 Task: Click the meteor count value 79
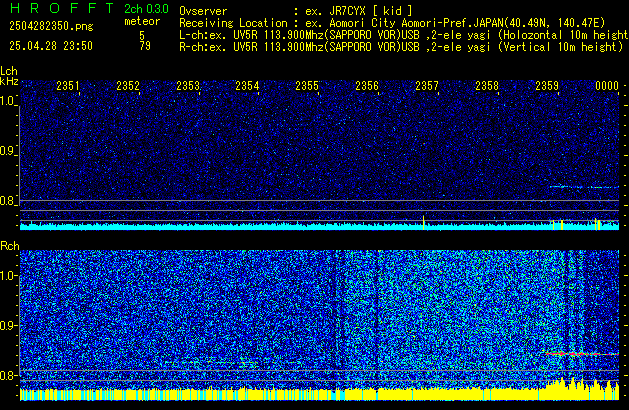point(145,46)
